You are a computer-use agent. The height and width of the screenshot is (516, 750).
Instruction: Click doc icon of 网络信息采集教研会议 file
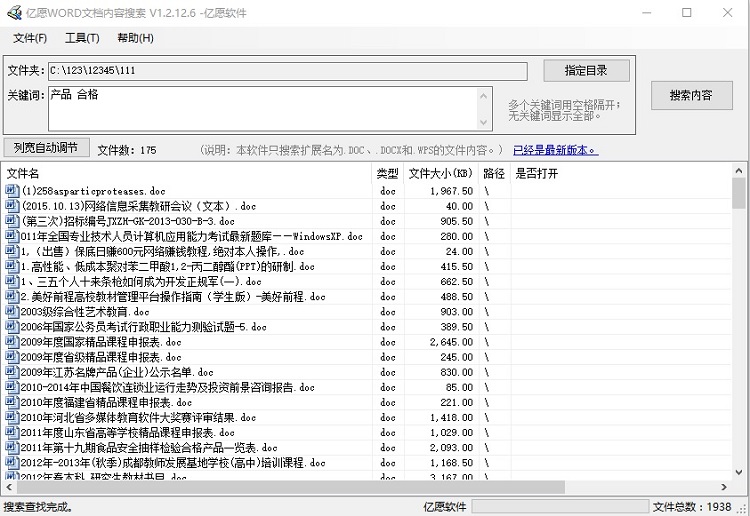point(11,206)
